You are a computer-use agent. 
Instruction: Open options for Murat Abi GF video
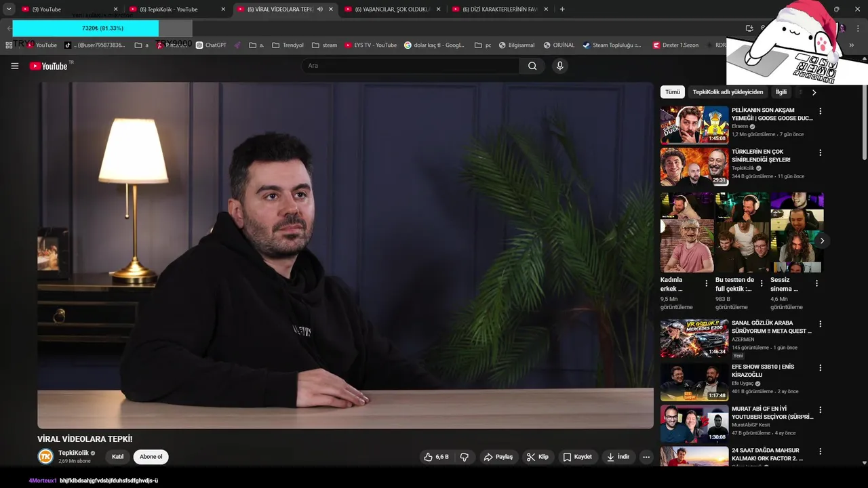coord(821,410)
